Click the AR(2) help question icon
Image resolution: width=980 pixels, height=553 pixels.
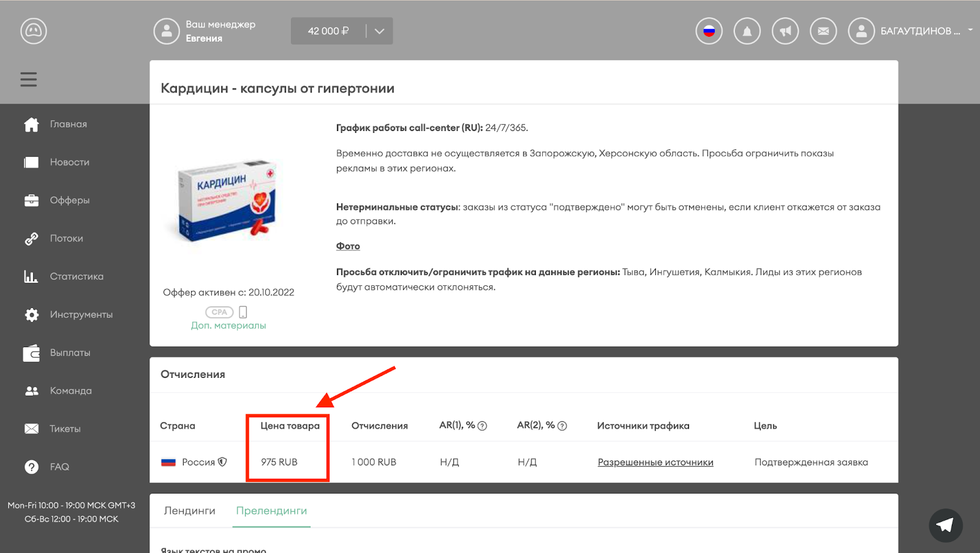pos(562,426)
